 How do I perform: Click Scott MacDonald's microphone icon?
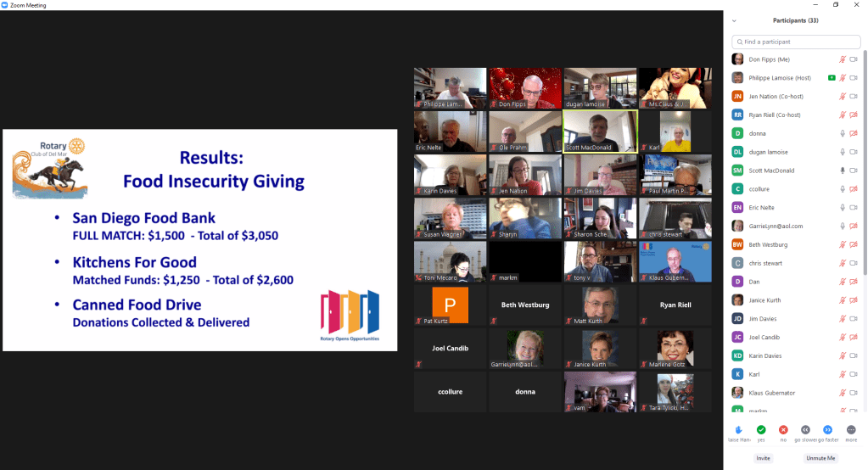pos(843,171)
